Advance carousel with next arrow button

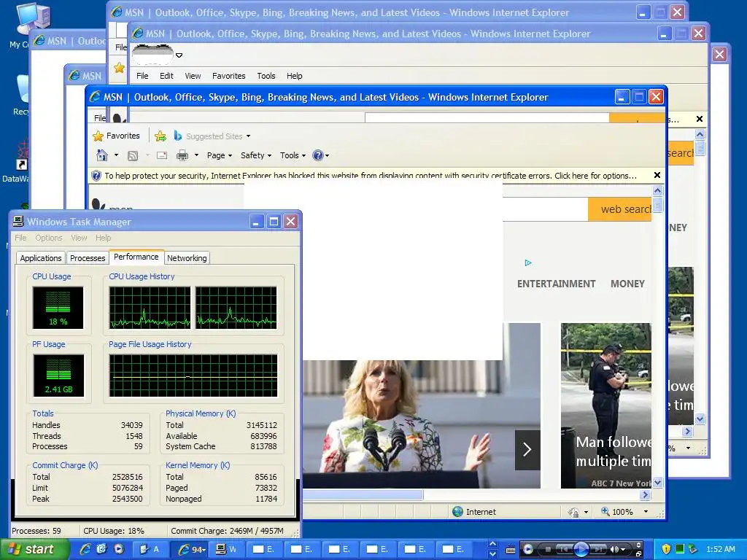tap(527, 449)
